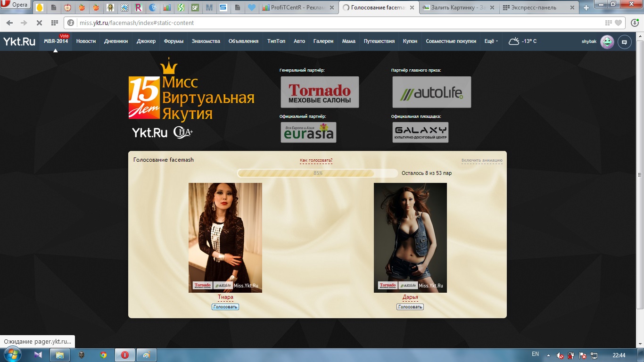Close the Экспресс-панель tab
The height and width of the screenshot is (362, 644).
572,8
